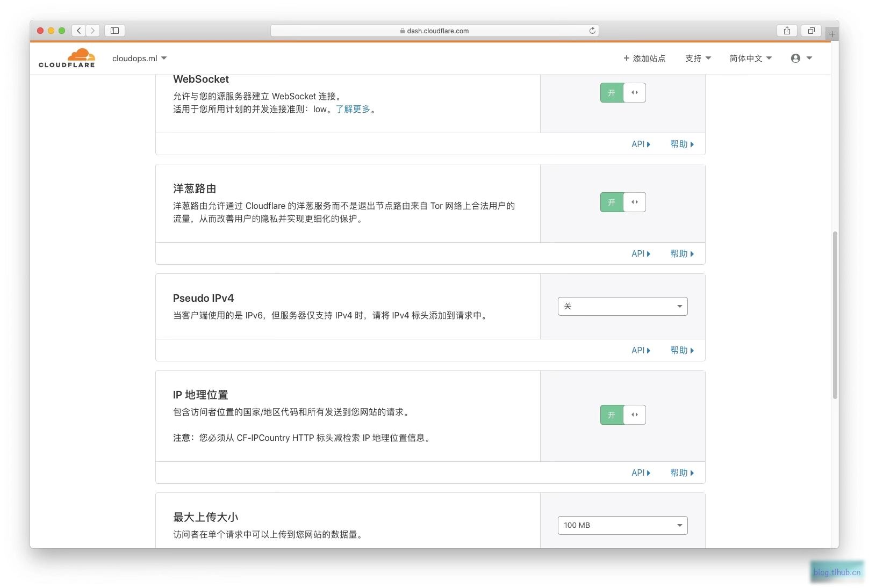The width and height of the screenshot is (869, 588).
Task: Show Safari tab overview
Action: tap(811, 31)
